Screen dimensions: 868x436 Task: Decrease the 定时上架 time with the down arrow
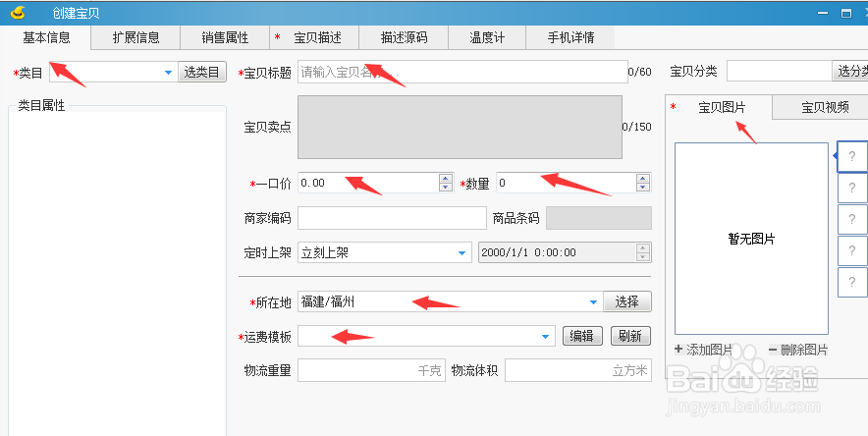[x=643, y=256]
